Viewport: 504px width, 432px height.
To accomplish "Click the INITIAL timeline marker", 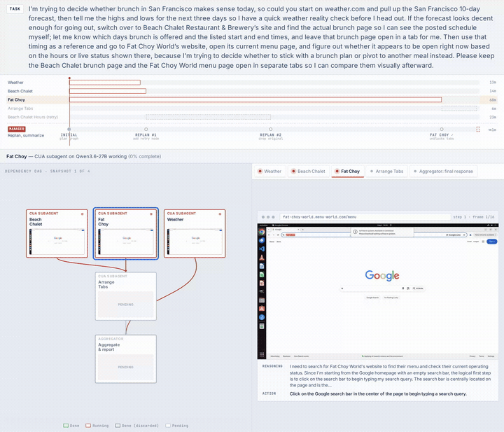I will (x=69, y=130).
